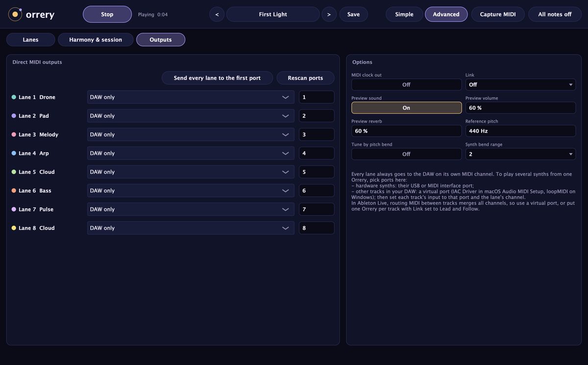Click the Lane 6 Bass color dot
This screenshot has width=588, height=365.
14,191
